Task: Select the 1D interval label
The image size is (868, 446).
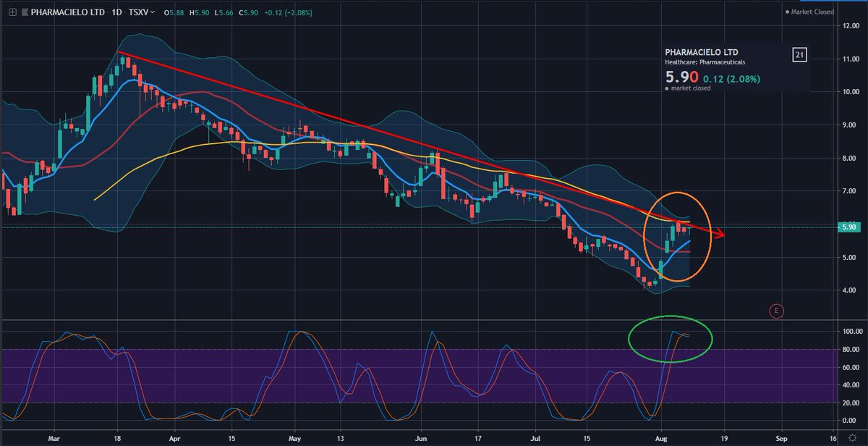Action: click(116, 12)
